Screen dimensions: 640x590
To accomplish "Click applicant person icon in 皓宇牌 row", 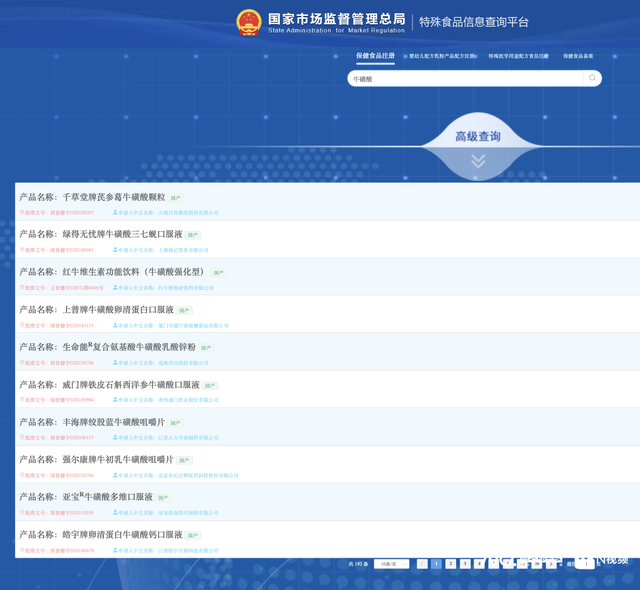I will [x=115, y=550].
